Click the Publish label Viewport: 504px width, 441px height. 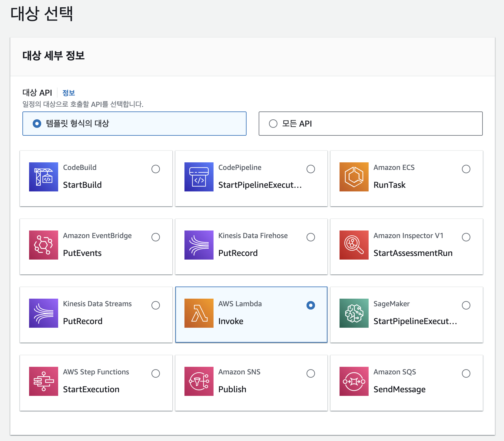[232, 389]
